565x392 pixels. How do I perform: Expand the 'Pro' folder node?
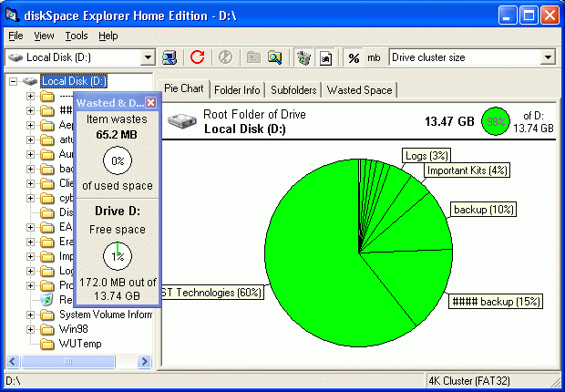[31, 285]
